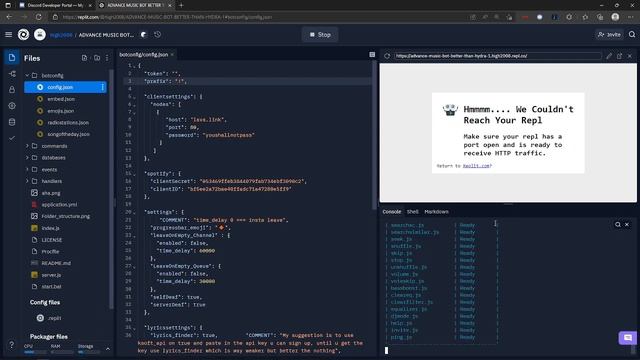The height and width of the screenshot is (360, 640).
Task: Open the Secrets lock sidebar icon
Action: pos(12,89)
